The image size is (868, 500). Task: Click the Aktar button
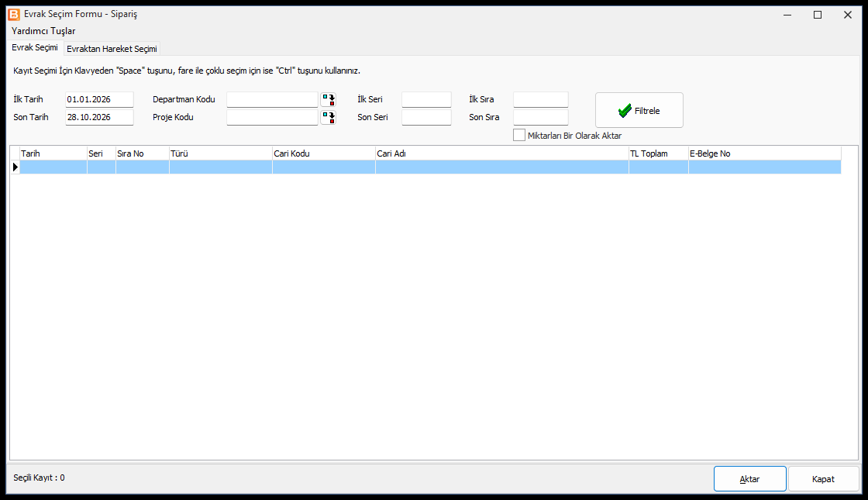click(x=749, y=479)
